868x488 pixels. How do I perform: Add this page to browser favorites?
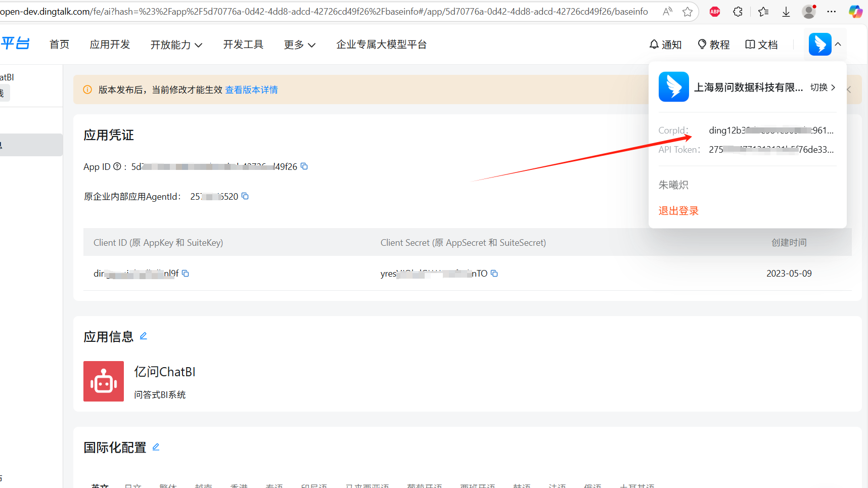[x=687, y=12]
